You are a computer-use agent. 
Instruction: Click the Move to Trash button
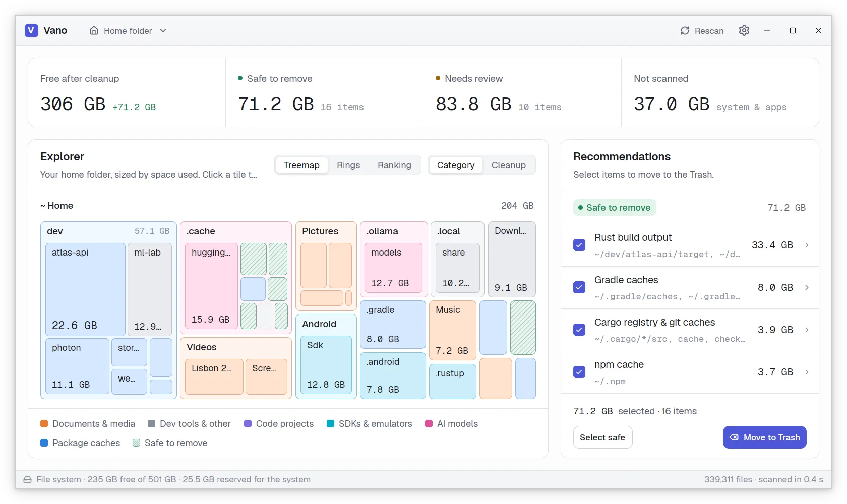[x=764, y=437]
